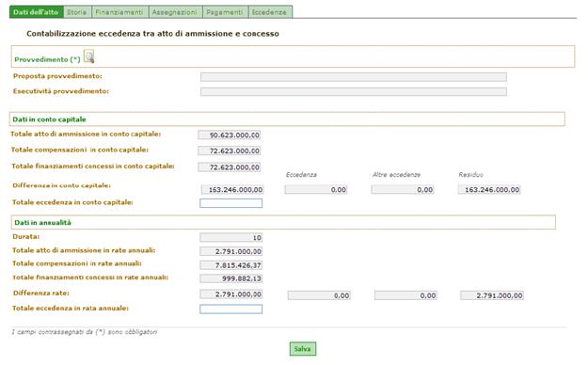Select the Dati dell'atto tab

coord(36,12)
